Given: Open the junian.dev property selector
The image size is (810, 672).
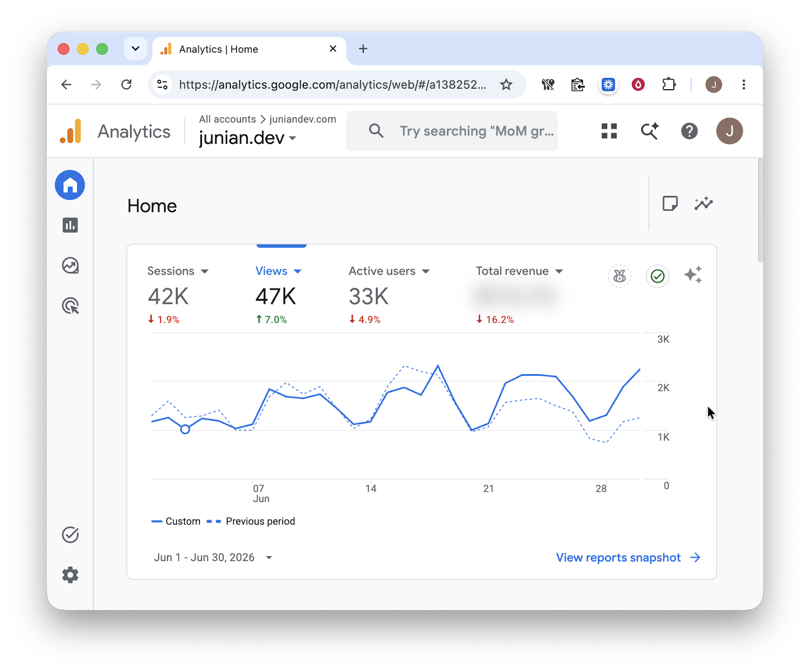Looking at the screenshot, I should (247, 138).
